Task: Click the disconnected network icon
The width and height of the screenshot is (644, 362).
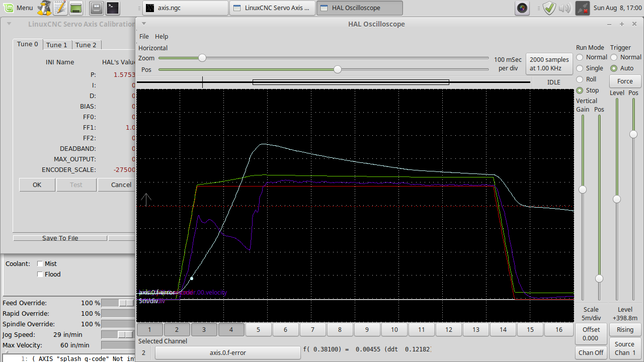Action: 582,8
